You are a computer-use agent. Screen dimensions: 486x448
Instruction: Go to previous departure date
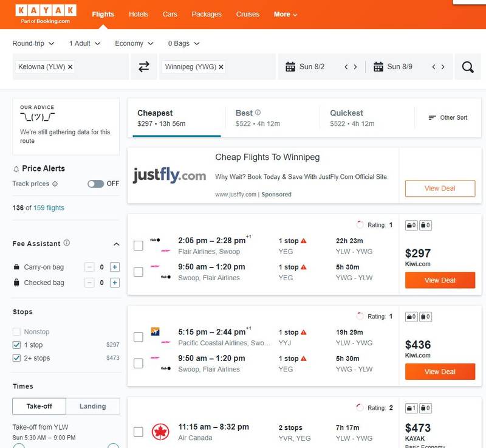346,67
